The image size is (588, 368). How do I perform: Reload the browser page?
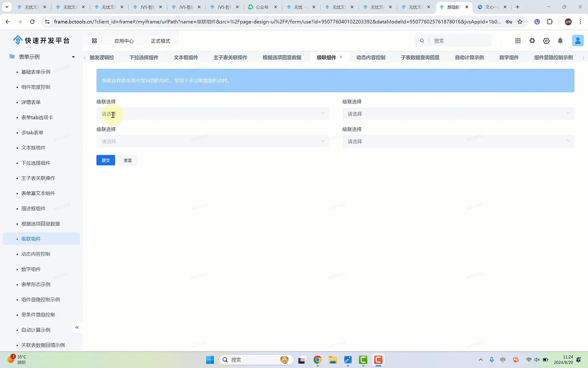pyautogui.click(x=32, y=22)
